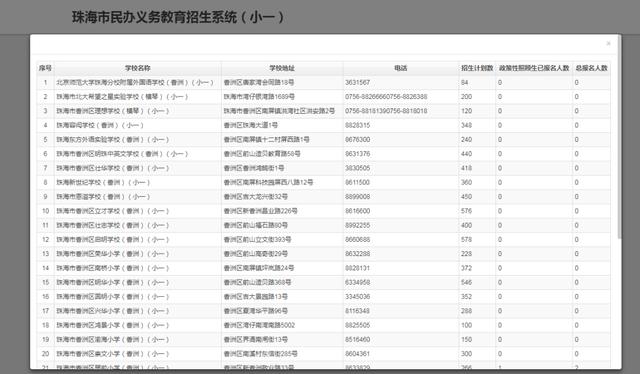Click enrollment plan value 352
This screenshot has height=374, width=640.
[467, 297]
